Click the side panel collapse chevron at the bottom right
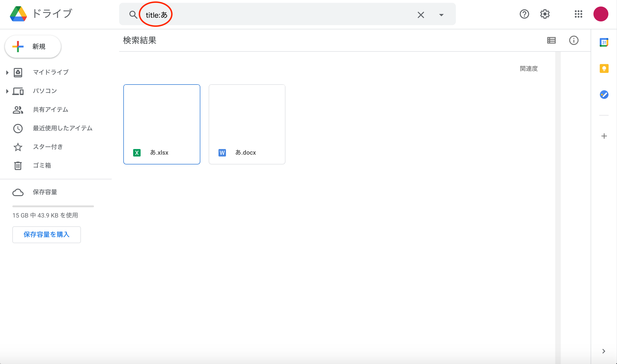Image resolution: width=617 pixels, height=364 pixels. click(x=604, y=351)
